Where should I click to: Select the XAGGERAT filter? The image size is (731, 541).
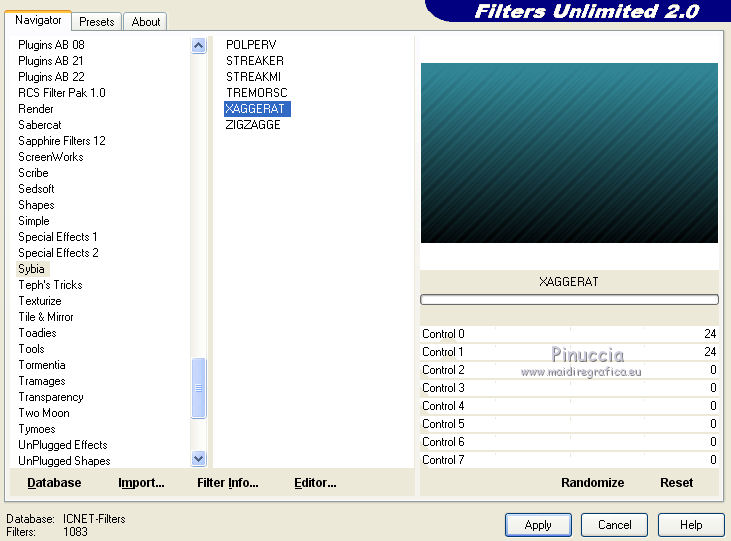click(257, 109)
